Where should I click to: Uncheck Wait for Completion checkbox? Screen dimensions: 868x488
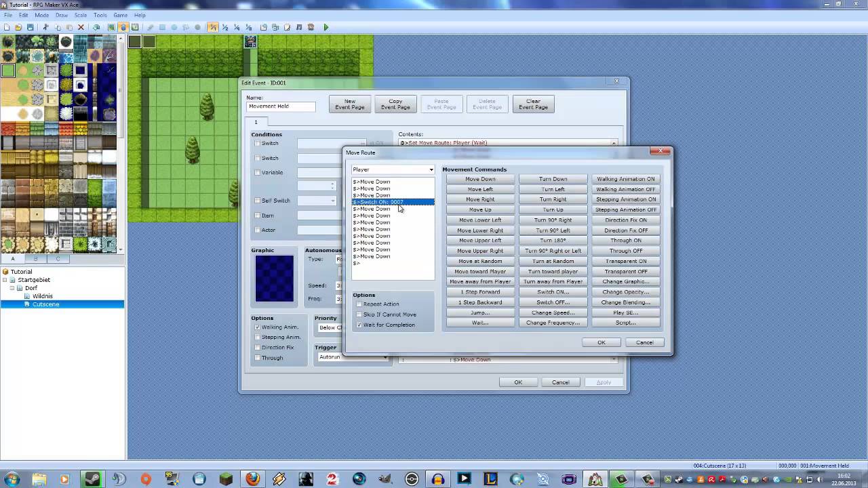359,325
